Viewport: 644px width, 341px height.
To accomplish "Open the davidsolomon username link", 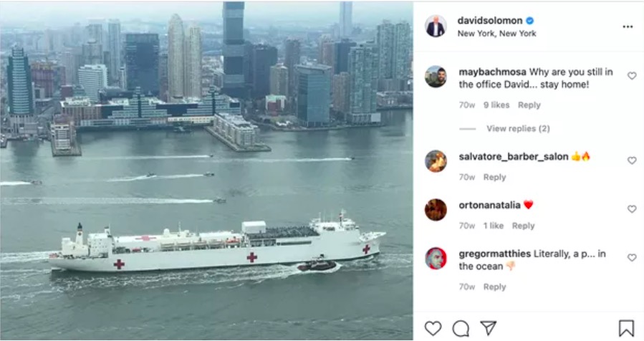I will coord(489,21).
